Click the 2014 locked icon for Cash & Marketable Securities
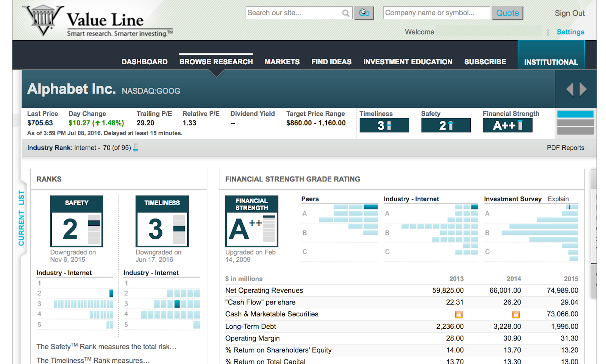 (516, 314)
